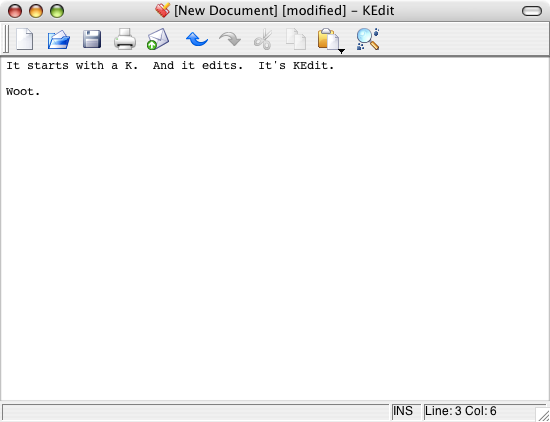
Task: Expand the paste dropdown arrow
Action: tap(342, 52)
